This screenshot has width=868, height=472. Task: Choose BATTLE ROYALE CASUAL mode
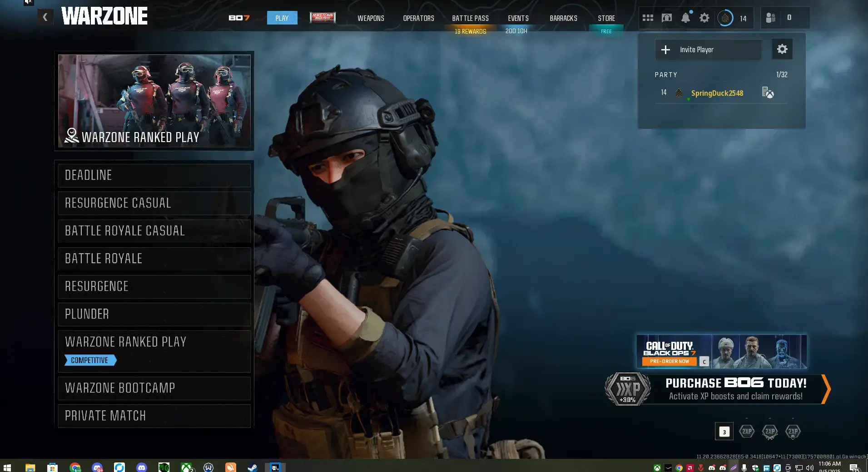154,231
